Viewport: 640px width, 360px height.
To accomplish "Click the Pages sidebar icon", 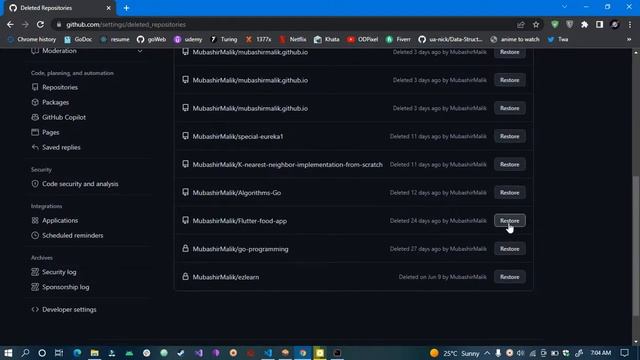I will [x=35, y=132].
